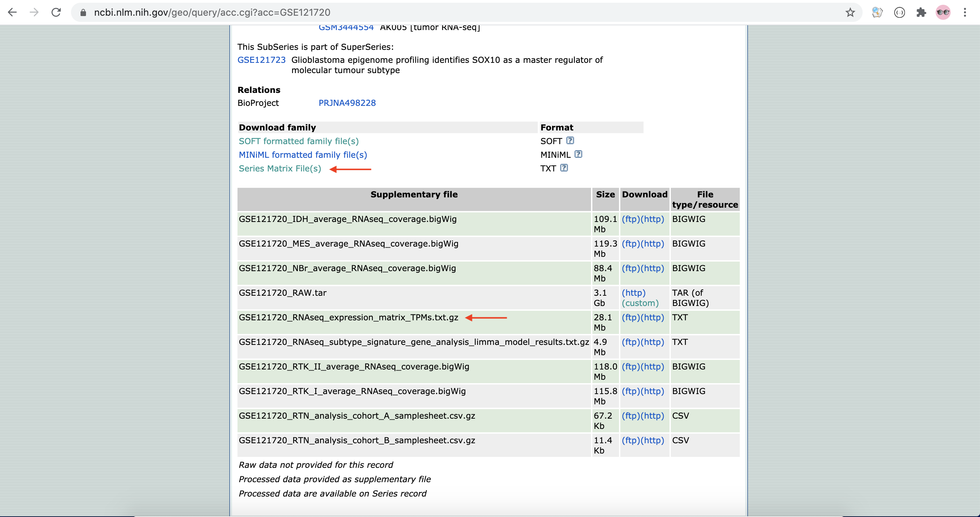The image size is (980, 517).
Task: Open the translate extension icon
Action: coord(877,13)
